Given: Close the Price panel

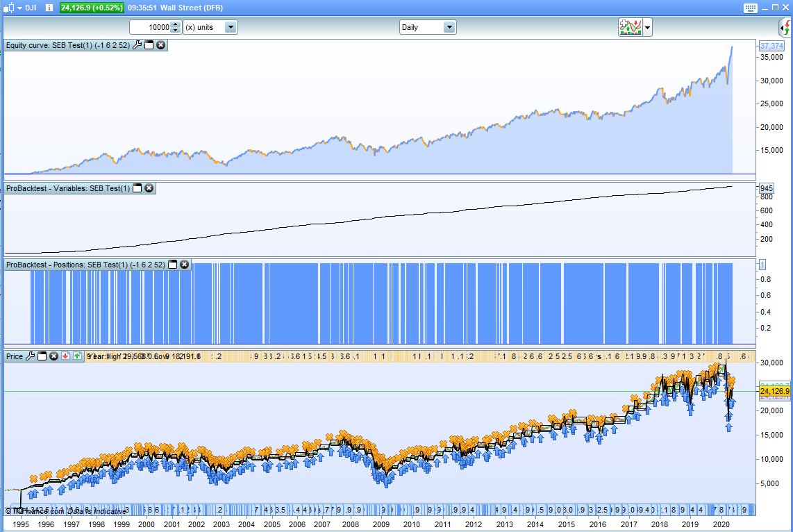Looking at the screenshot, I should pyautogui.click(x=53, y=356).
